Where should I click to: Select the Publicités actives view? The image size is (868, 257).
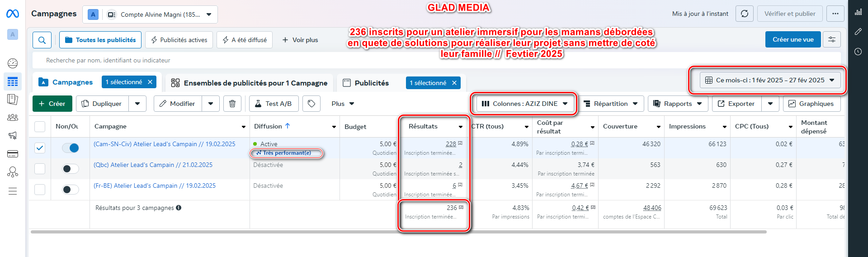click(179, 40)
